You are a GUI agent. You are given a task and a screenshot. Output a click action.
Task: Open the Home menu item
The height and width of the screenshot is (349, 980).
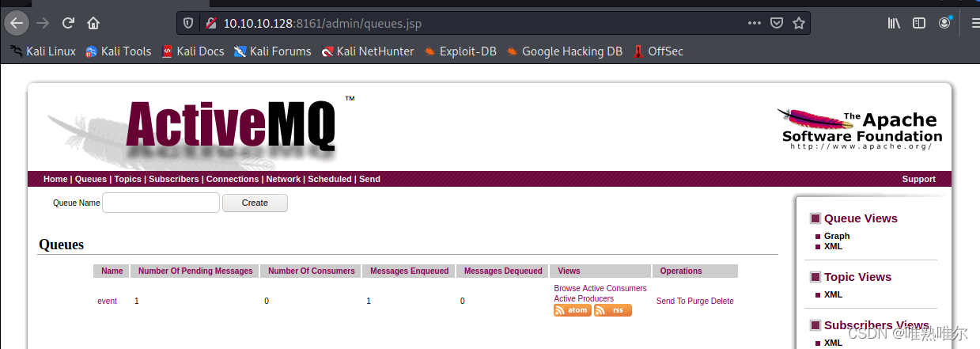[55, 179]
